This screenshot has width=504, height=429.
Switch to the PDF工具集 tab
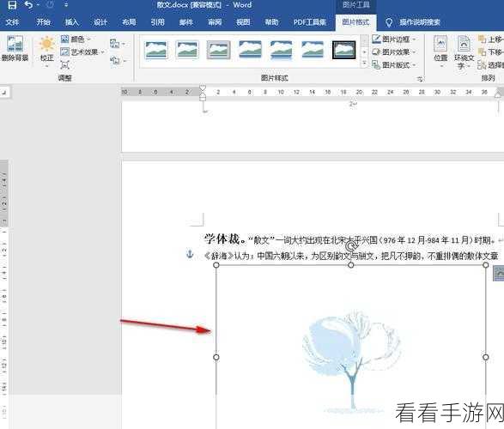310,22
